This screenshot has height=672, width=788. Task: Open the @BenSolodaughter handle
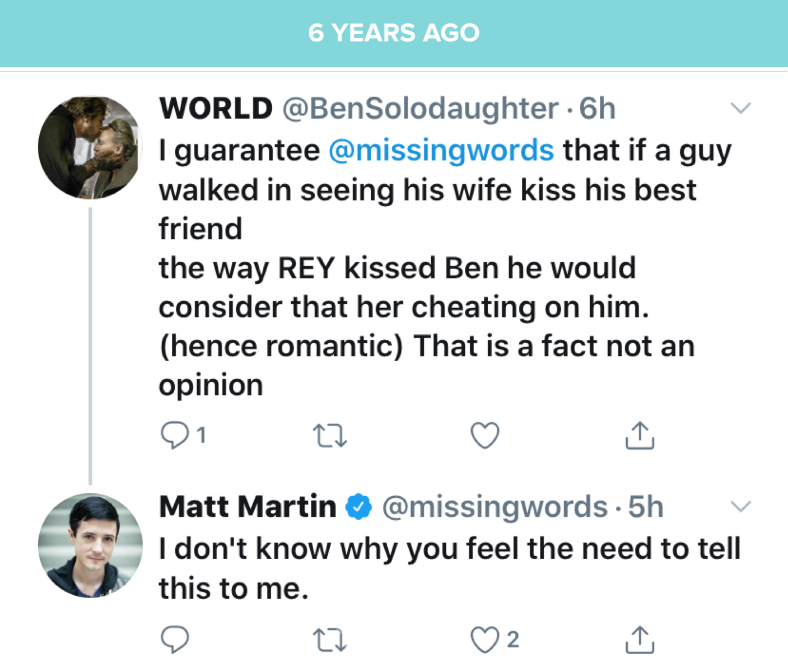(x=420, y=108)
